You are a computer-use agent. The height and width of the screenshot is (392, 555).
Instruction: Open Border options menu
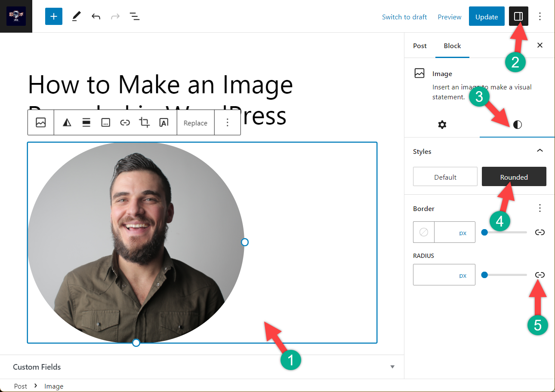[540, 208]
